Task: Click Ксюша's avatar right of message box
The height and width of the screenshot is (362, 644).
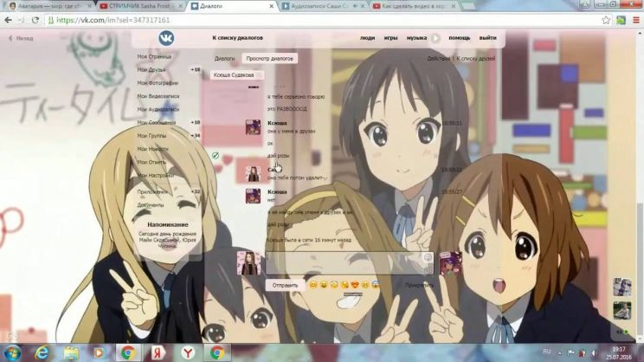Action: point(451,263)
